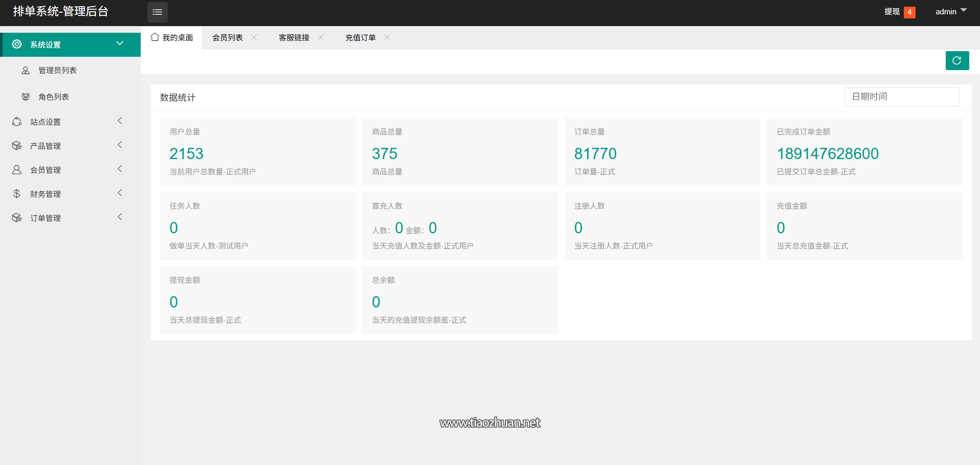
Task: Switch to the 客服链接 tab
Action: click(x=294, y=37)
